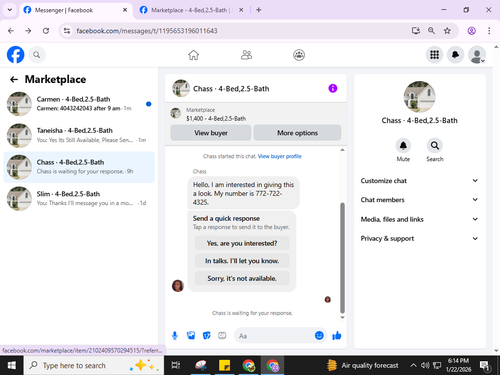Open the Facebook search magnifier icon
The width and height of the screenshot is (500, 375).
pos(37,55)
